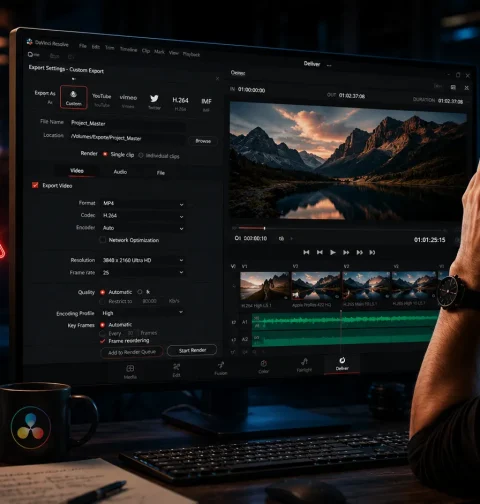Step back with second transport button
Screen dimensions: 480x504
coord(319,252)
